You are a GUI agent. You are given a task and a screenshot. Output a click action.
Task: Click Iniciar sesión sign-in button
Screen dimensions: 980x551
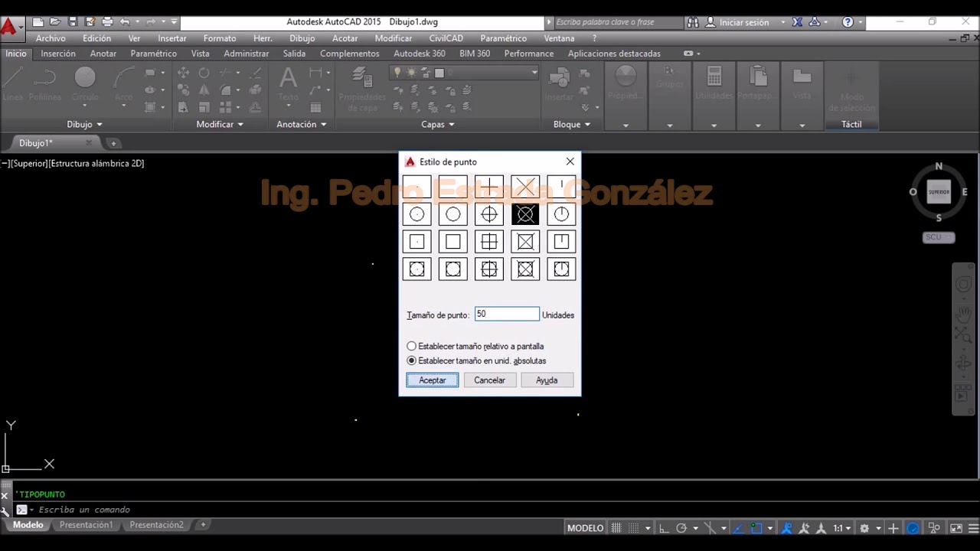tap(738, 22)
